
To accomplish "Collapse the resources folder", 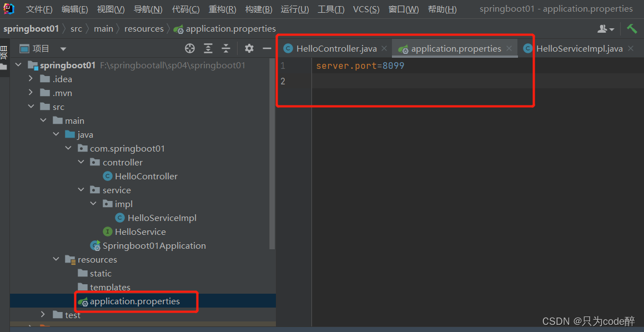I will click(56, 260).
